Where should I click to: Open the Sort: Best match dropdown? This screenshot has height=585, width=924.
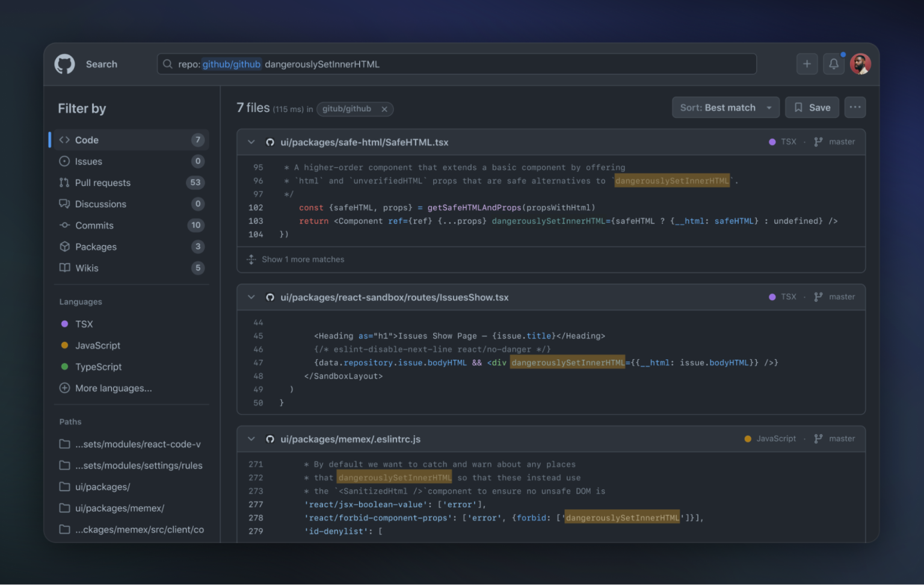click(x=725, y=107)
